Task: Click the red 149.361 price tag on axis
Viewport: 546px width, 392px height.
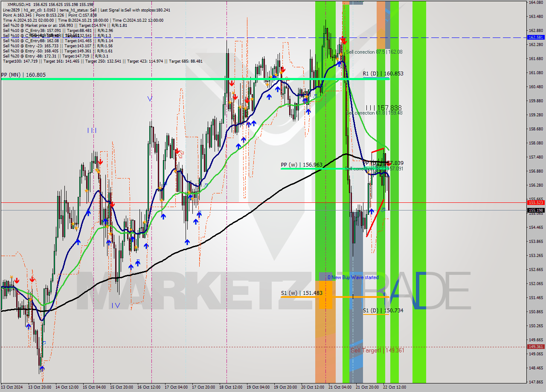Action: [536, 346]
